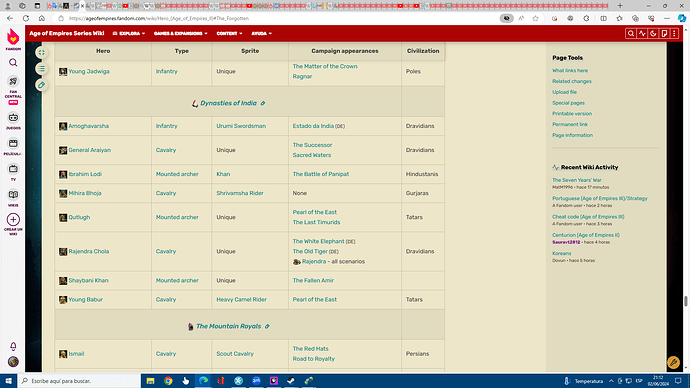
Task: Open Young Jadwiga hero link
Action: (89, 71)
